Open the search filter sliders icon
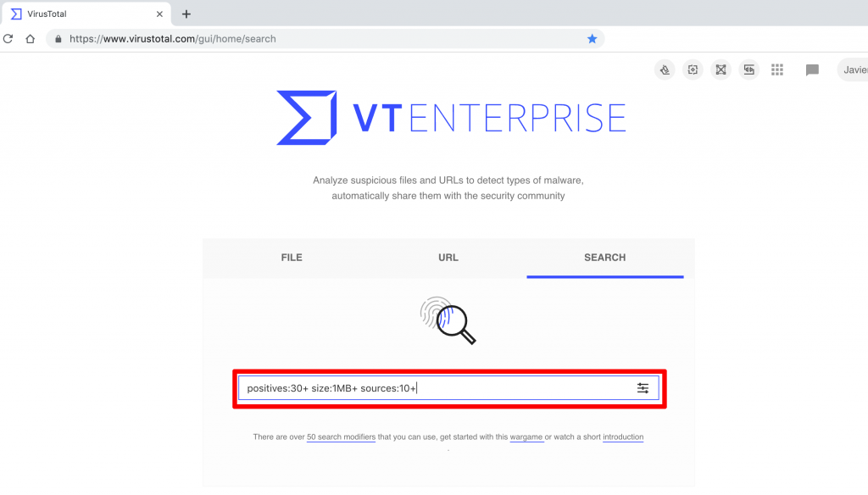The height and width of the screenshot is (495, 868). click(643, 388)
